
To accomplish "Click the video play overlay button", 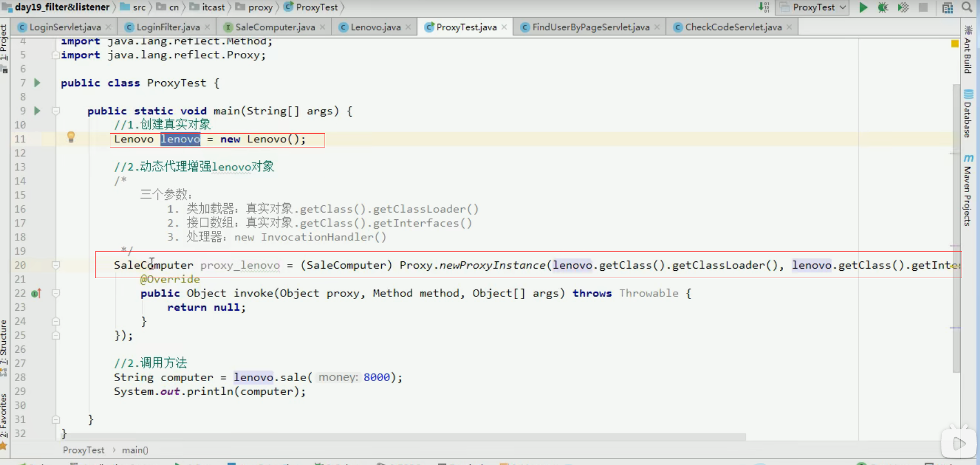I will point(959,444).
